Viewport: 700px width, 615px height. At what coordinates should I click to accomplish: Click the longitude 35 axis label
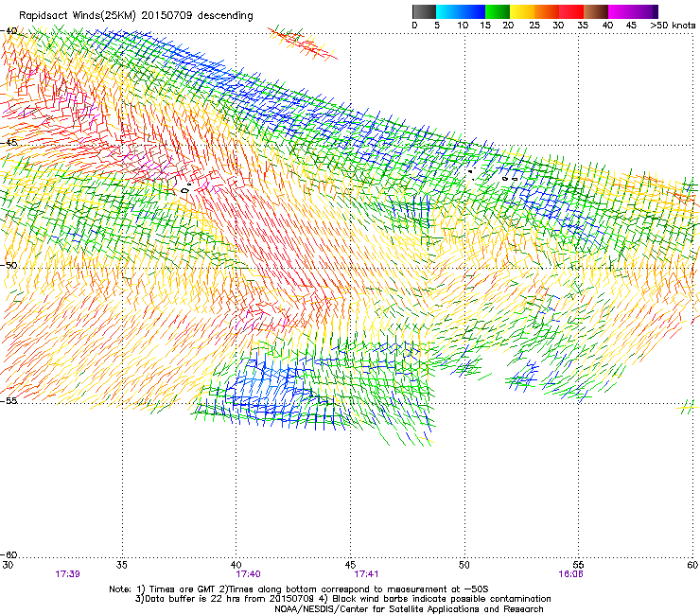pos(121,565)
